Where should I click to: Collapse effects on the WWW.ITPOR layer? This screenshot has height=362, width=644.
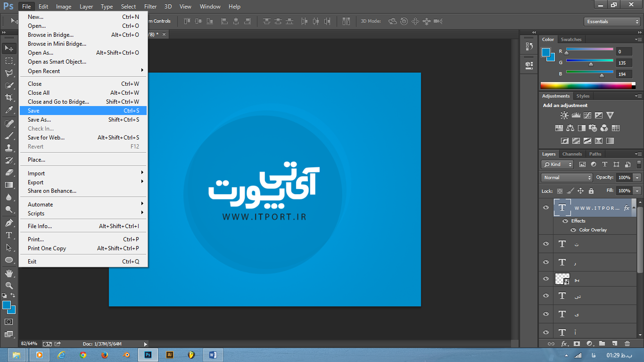[633, 208]
